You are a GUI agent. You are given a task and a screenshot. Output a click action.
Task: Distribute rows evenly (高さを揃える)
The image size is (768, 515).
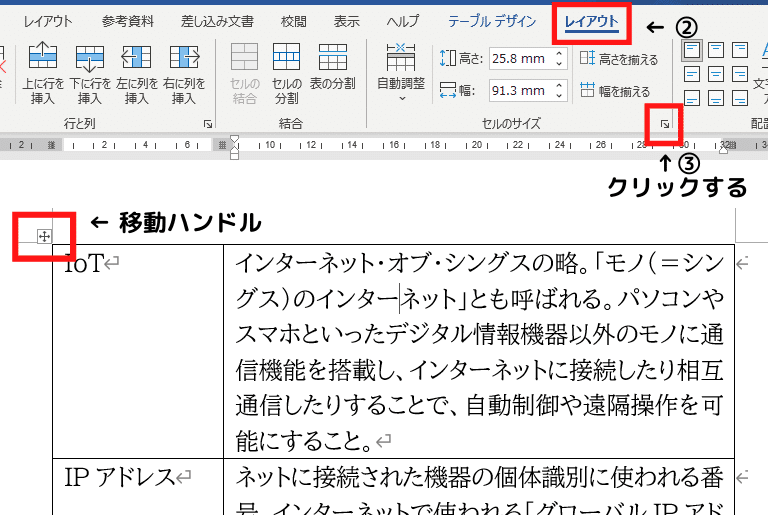tap(619, 59)
